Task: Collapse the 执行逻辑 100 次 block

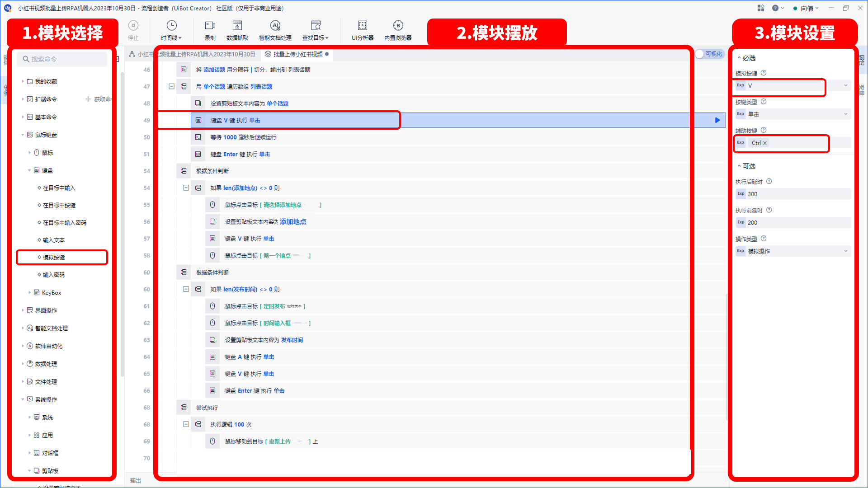Action: coord(186,424)
